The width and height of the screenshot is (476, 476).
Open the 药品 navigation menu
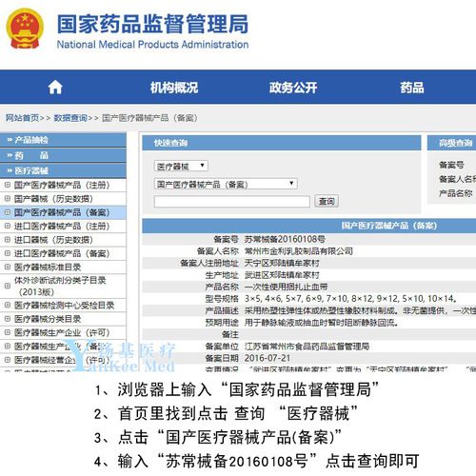(x=412, y=88)
